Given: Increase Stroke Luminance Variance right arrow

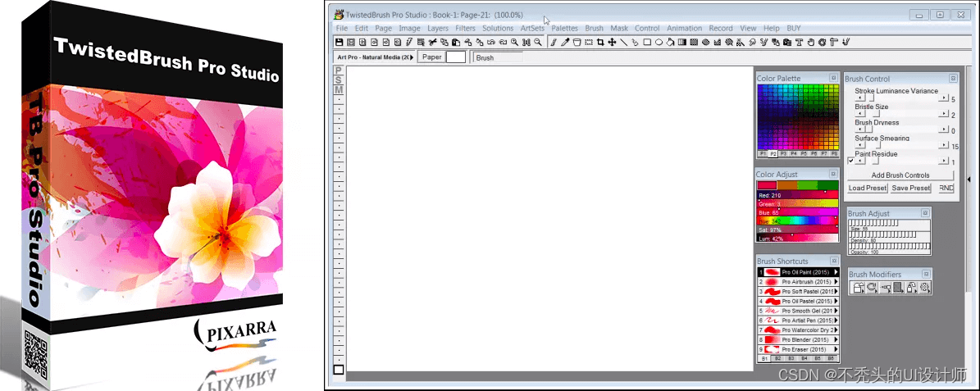Looking at the screenshot, I should pyautogui.click(x=943, y=98).
